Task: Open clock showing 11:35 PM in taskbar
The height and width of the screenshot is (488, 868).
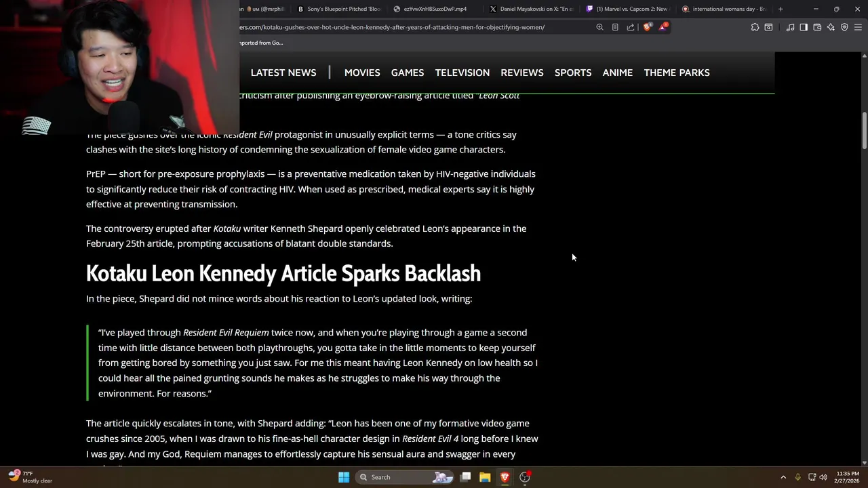Action: pyautogui.click(x=847, y=477)
